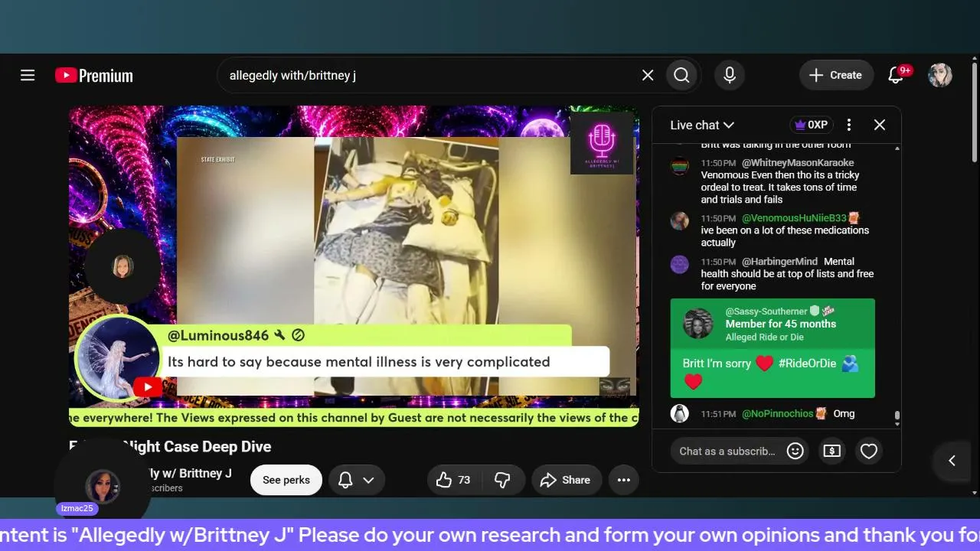Image resolution: width=980 pixels, height=551 pixels.
Task: Click the 'Member for 45 months' text
Action: 781,324
